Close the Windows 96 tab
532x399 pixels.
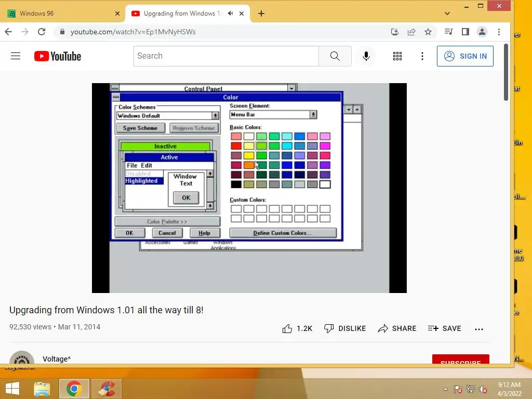pos(117,14)
